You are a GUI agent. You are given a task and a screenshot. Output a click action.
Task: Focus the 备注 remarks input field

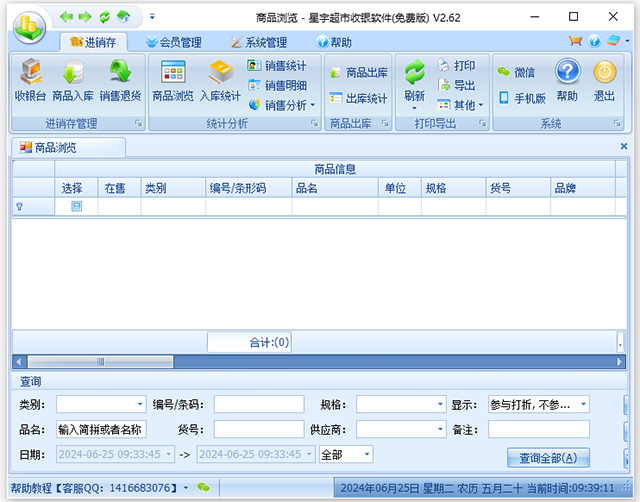click(x=539, y=429)
